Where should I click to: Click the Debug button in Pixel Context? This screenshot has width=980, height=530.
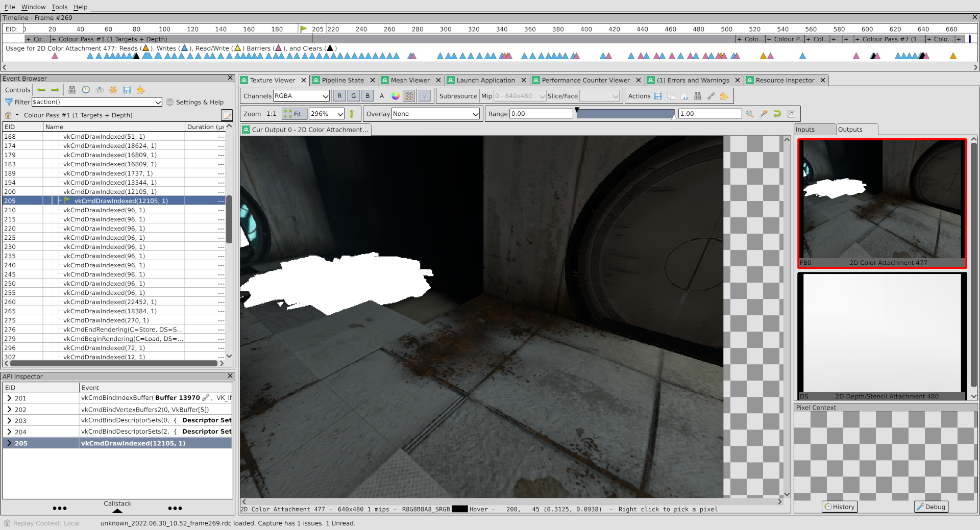coord(931,507)
